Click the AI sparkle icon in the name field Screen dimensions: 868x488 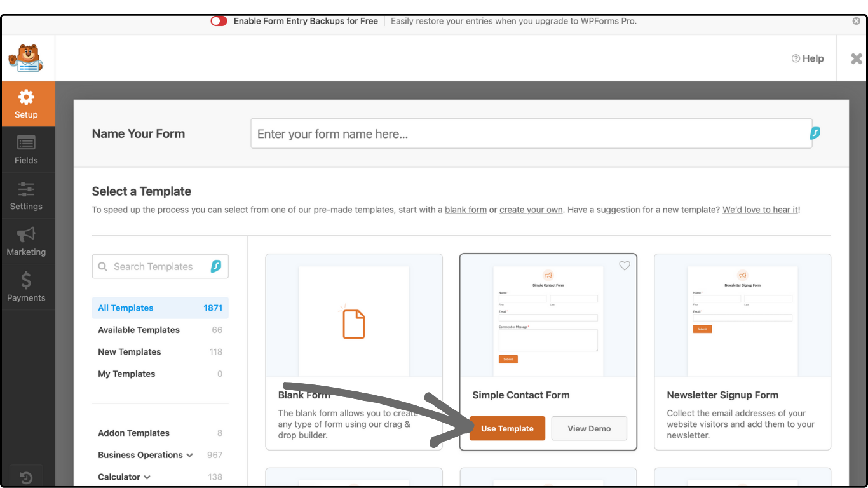[x=815, y=133]
